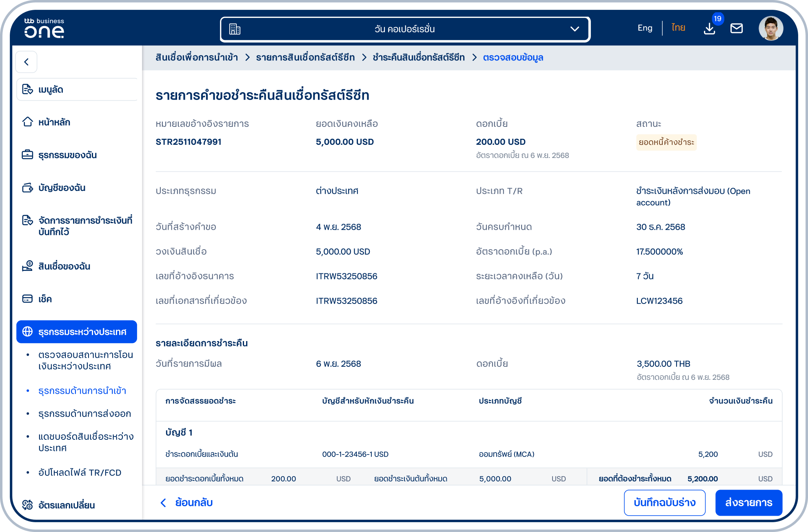Open the company selector dropdown

(405, 29)
